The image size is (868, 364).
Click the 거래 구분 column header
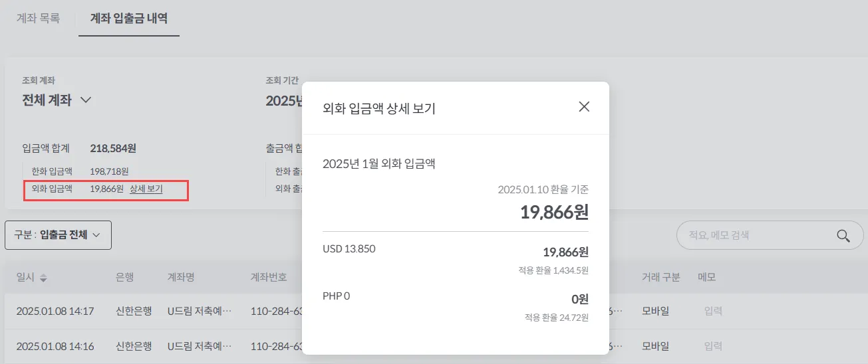click(x=660, y=277)
